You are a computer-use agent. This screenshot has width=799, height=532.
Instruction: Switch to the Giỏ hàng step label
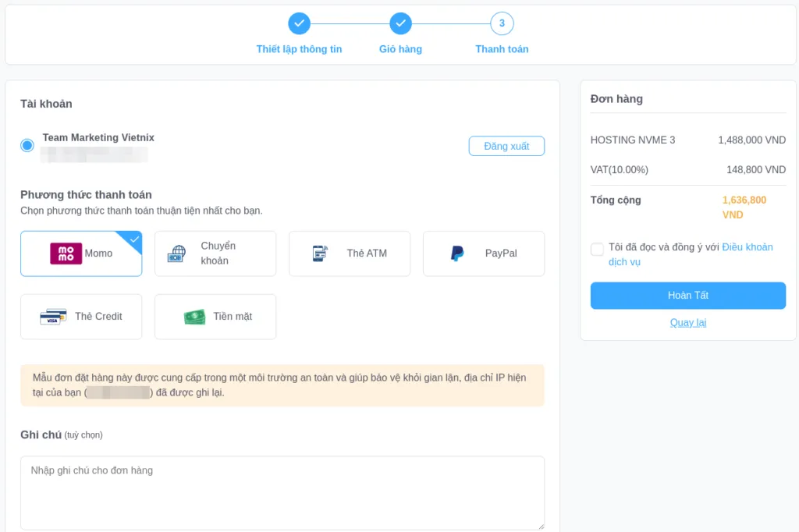pyautogui.click(x=400, y=49)
